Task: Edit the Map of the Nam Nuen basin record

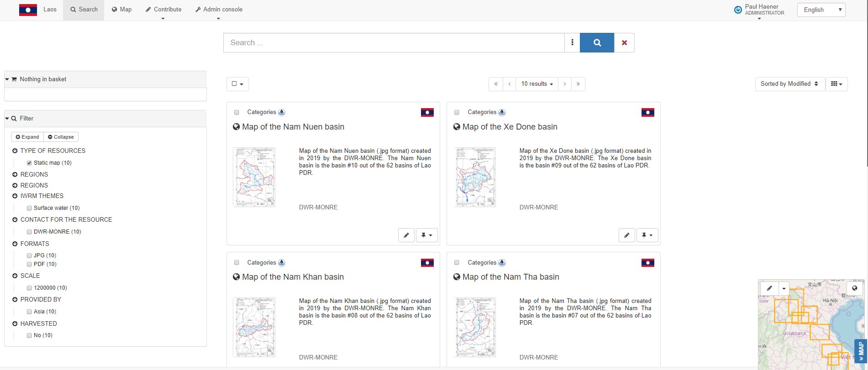Action: point(406,235)
